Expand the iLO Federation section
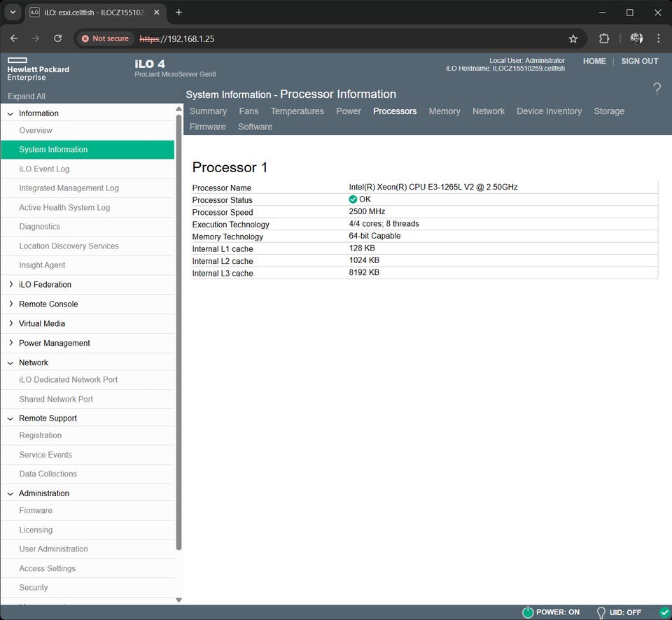 click(10, 285)
